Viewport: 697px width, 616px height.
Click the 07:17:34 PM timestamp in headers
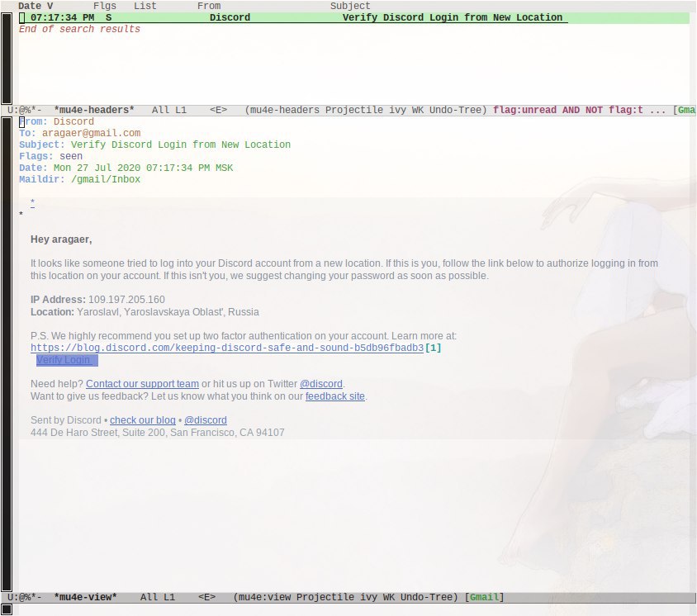tap(62, 17)
